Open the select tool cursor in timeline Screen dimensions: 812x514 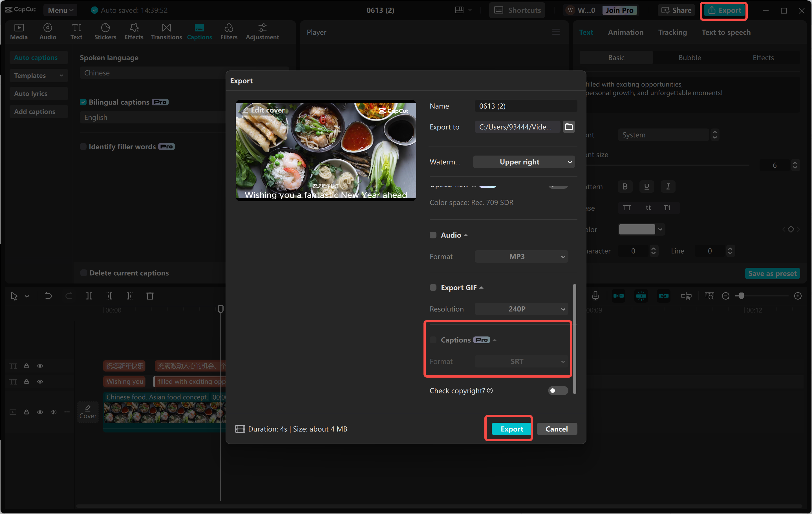(x=14, y=296)
